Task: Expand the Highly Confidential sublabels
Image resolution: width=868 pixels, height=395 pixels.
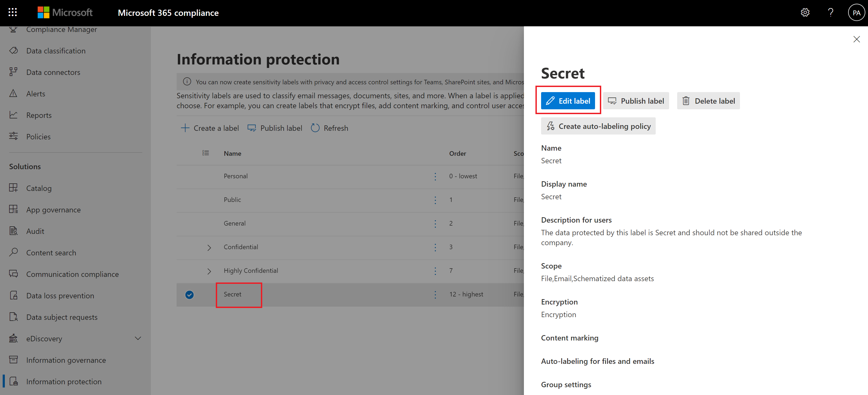Action: pyautogui.click(x=209, y=271)
